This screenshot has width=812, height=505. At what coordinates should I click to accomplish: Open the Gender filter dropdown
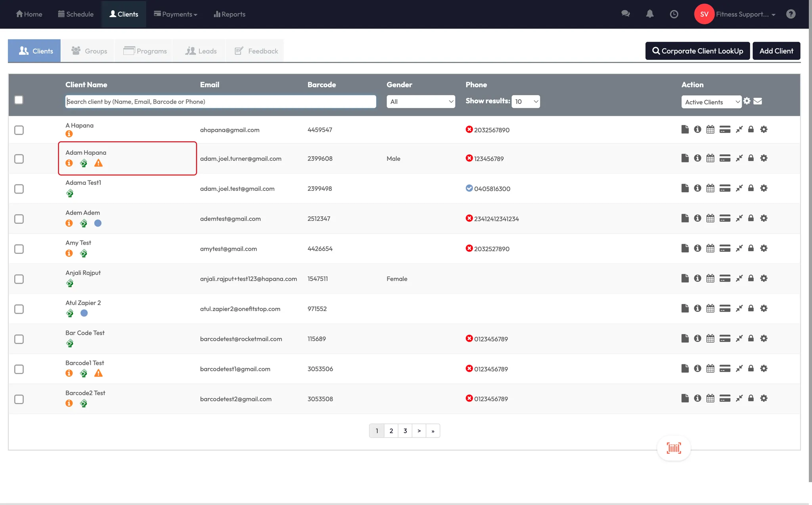pyautogui.click(x=421, y=102)
